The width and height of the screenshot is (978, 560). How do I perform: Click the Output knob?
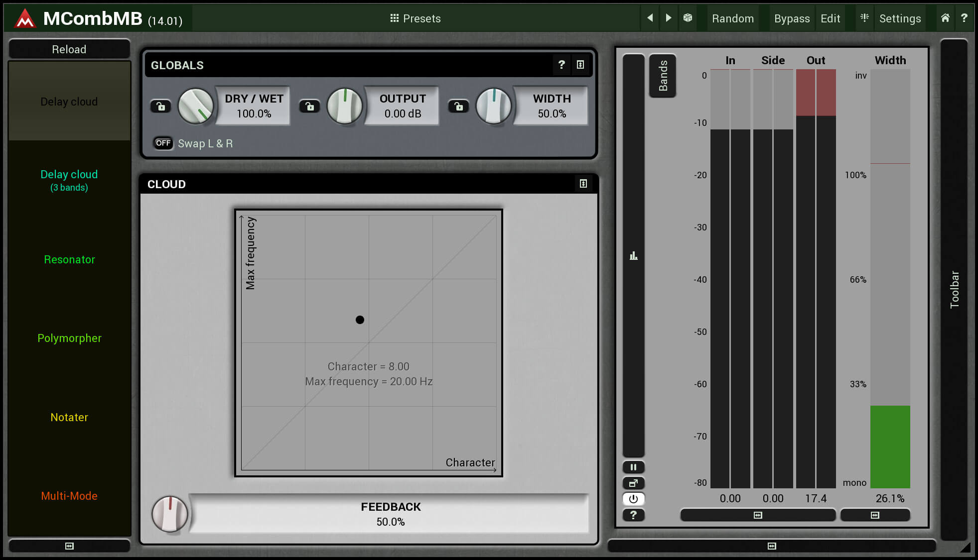click(x=345, y=106)
